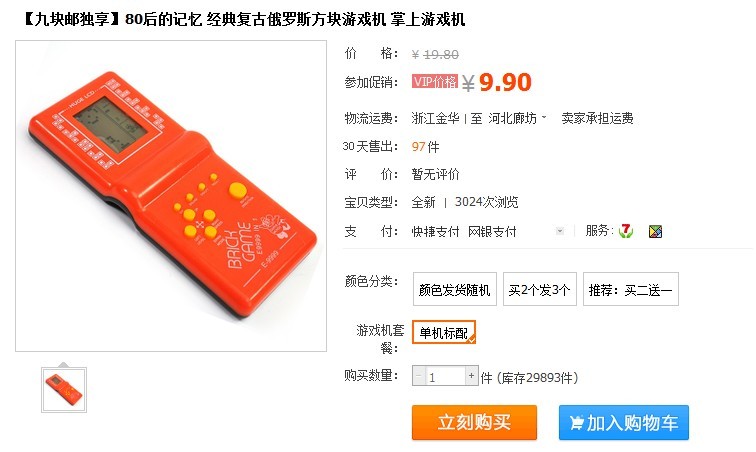
Task: Expand the payment methods dropdown arrow
Action: pyautogui.click(x=560, y=231)
